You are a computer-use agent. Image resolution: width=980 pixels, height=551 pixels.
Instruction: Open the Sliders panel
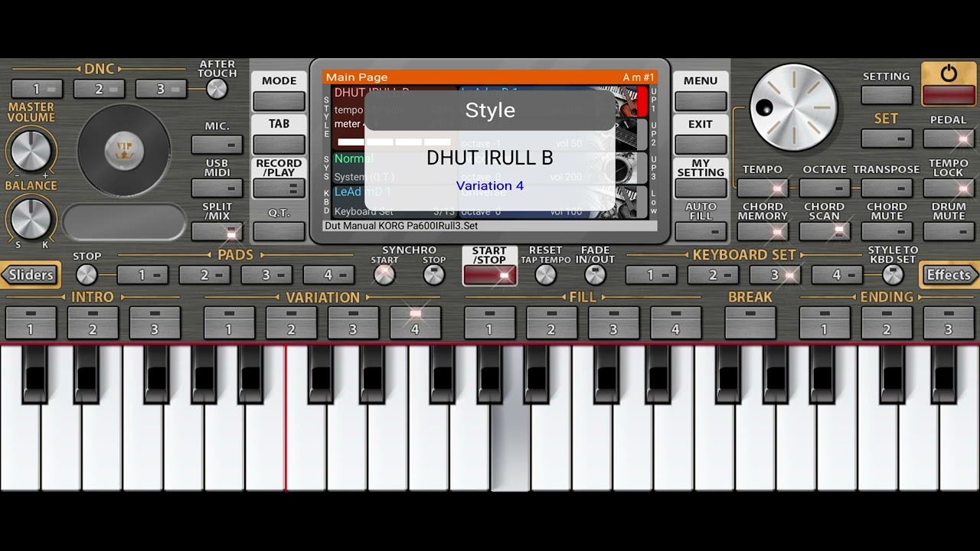[31, 275]
